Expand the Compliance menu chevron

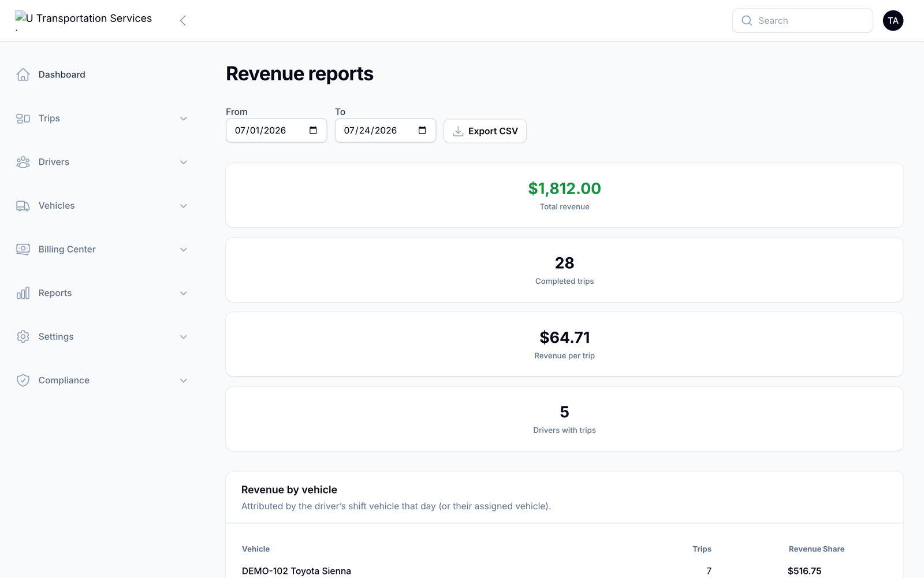[x=184, y=380]
